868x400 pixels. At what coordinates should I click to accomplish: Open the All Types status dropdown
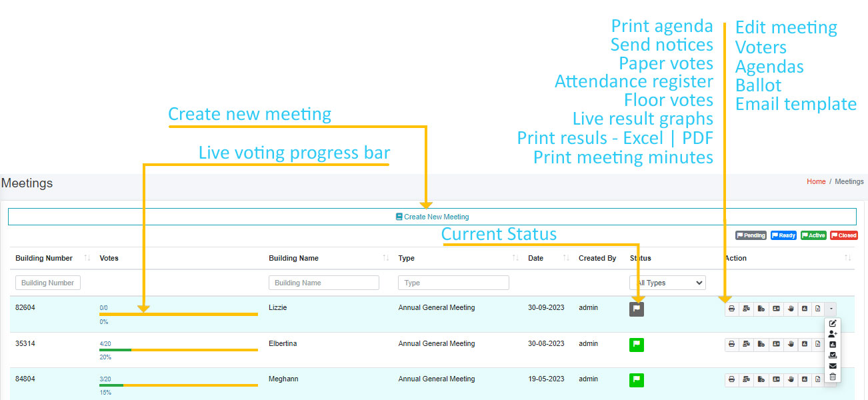(x=667, y=283)
